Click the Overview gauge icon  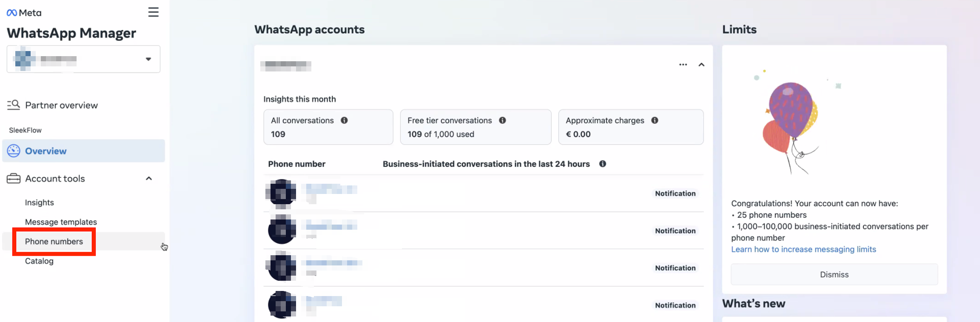click(x=14, y=151)
